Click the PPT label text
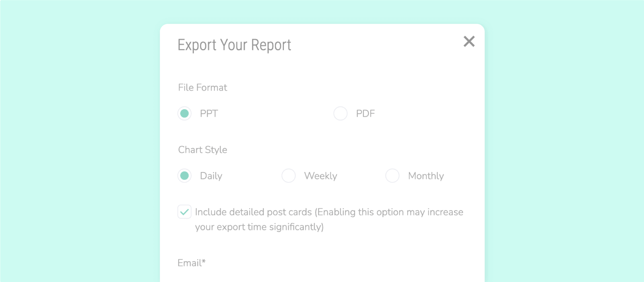Screen dimensions: 644x282 [x=209, y=114]
